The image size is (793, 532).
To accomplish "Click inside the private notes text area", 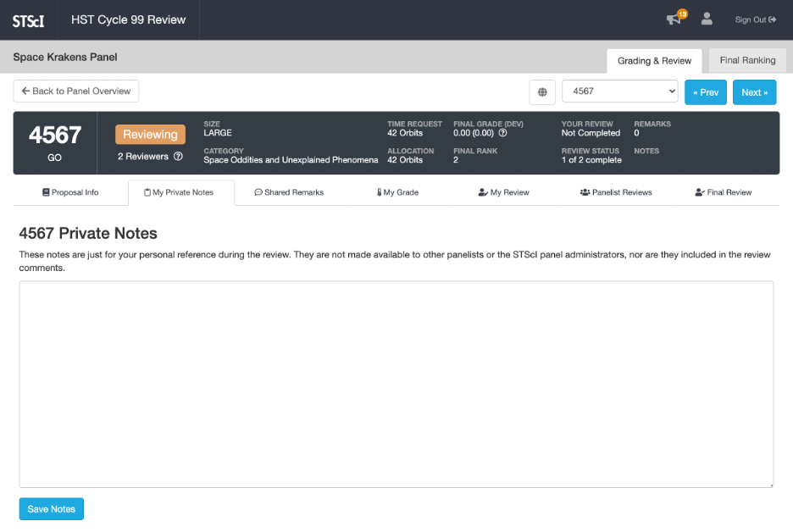I will tap(396, 384).
